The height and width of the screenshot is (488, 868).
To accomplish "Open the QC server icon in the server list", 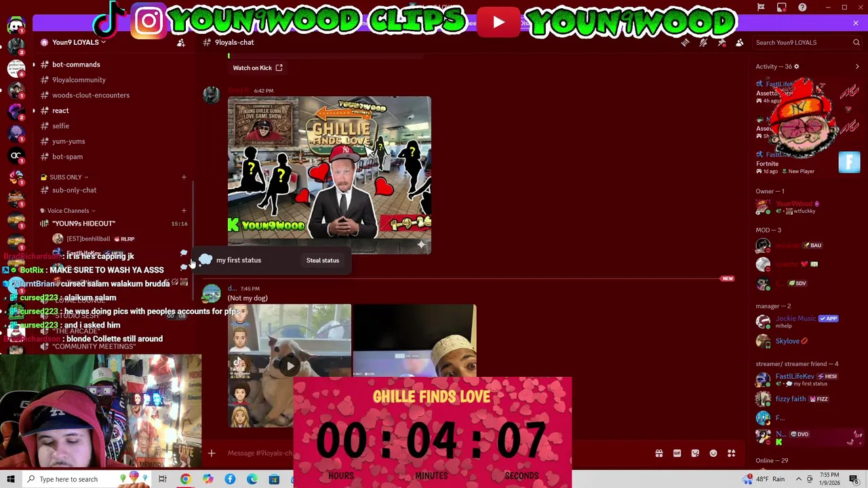I will click(x=16, y=155).
